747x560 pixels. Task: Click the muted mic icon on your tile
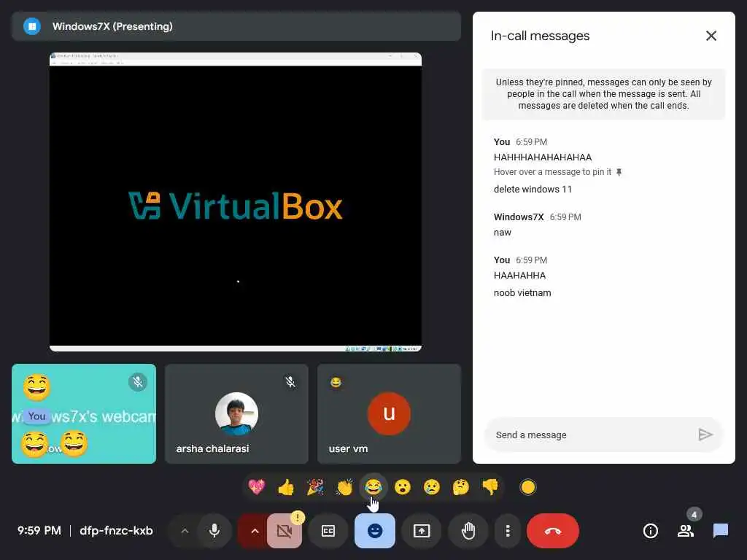coord(138,382)
